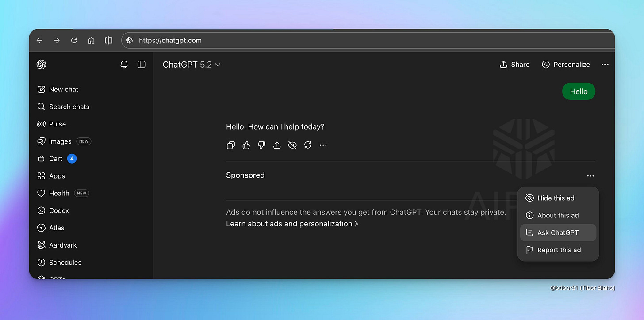Open the Sponsored ad options dots
644x320 pixels.
590,176
